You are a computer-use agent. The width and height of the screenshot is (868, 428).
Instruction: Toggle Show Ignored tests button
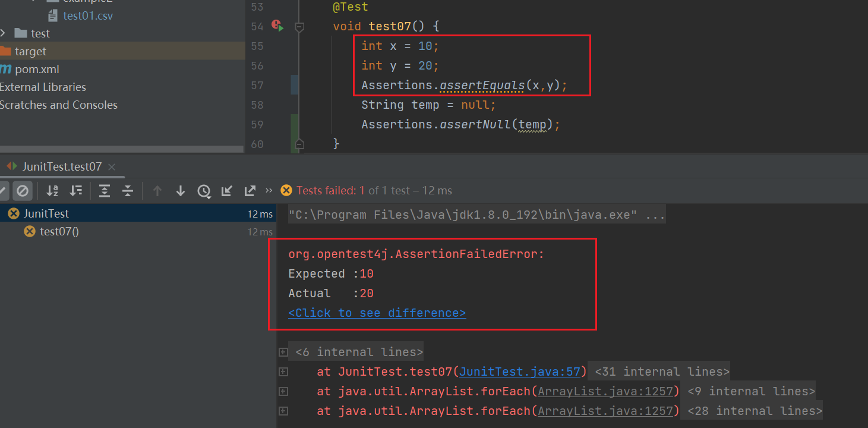(22, 191)
